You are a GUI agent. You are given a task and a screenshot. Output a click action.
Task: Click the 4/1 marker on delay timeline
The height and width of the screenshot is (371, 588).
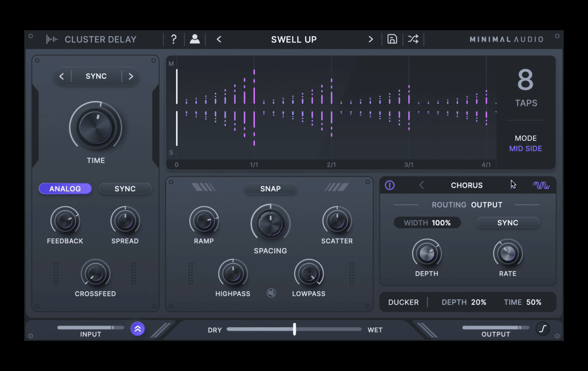point(486,165)
